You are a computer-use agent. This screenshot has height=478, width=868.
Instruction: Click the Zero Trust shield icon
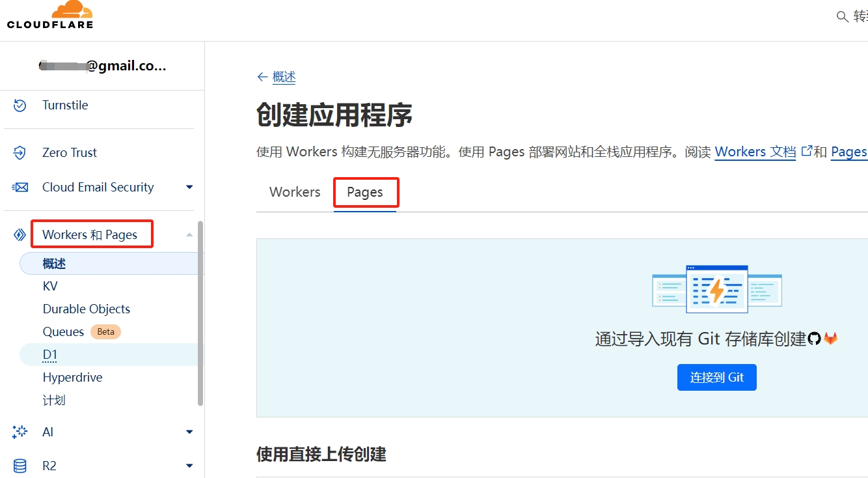click(20, 153)
